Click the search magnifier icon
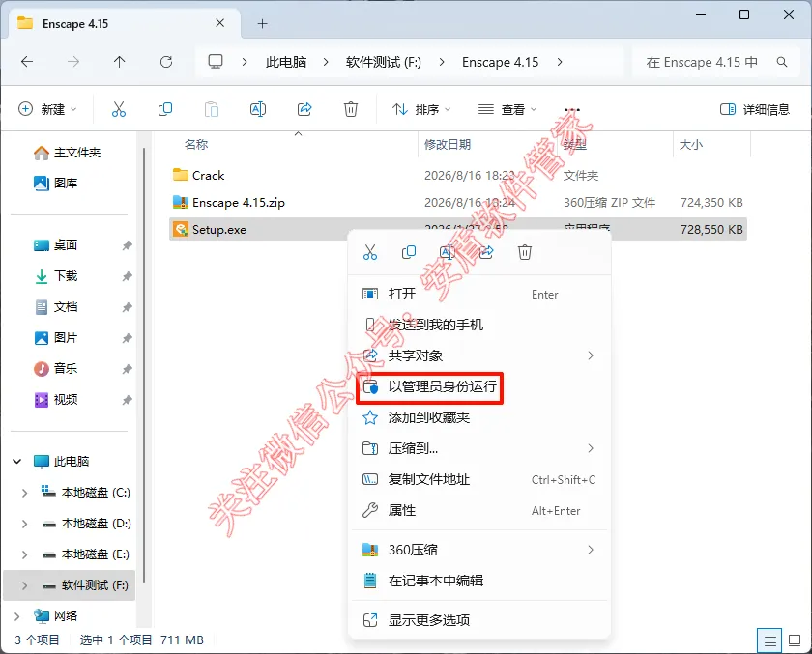812x654 pixels. [x=782, y=62]
